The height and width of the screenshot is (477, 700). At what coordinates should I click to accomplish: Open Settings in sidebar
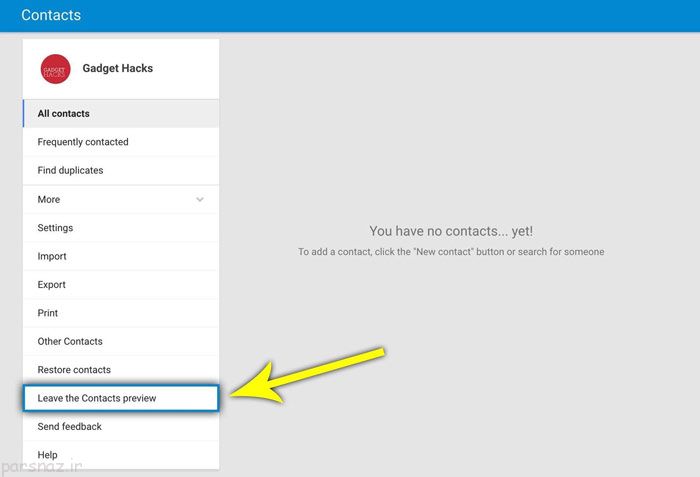tap(121, 228)
